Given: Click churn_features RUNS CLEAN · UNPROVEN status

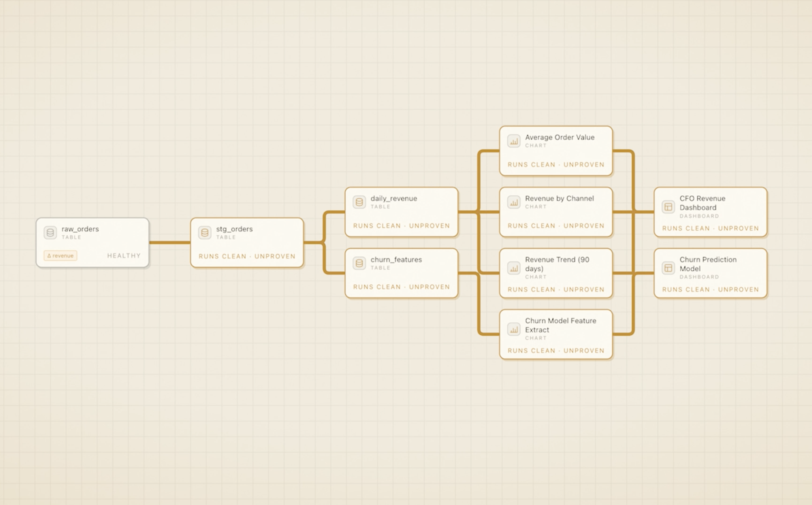Looking at the screenshot, I should pyautogui.click(x=402, y=287).
